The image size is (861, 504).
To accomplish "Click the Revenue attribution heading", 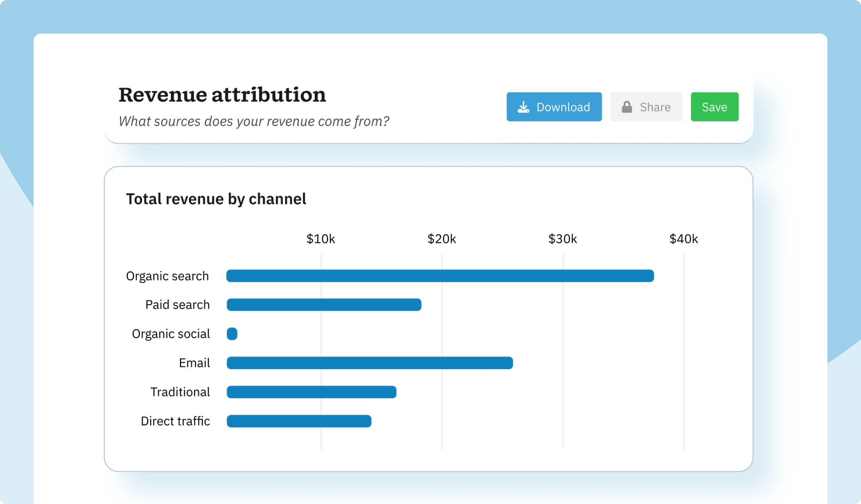I will (x=222, y=95).
